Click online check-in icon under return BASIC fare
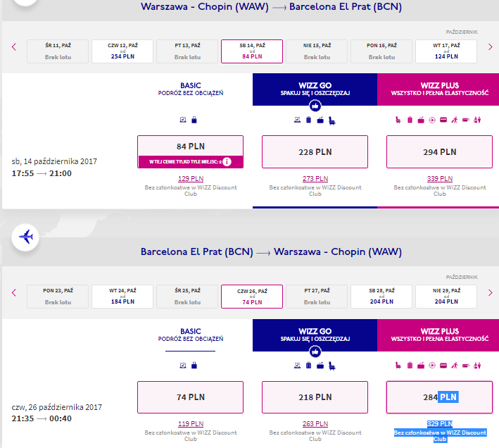 (x=183, y=365)
